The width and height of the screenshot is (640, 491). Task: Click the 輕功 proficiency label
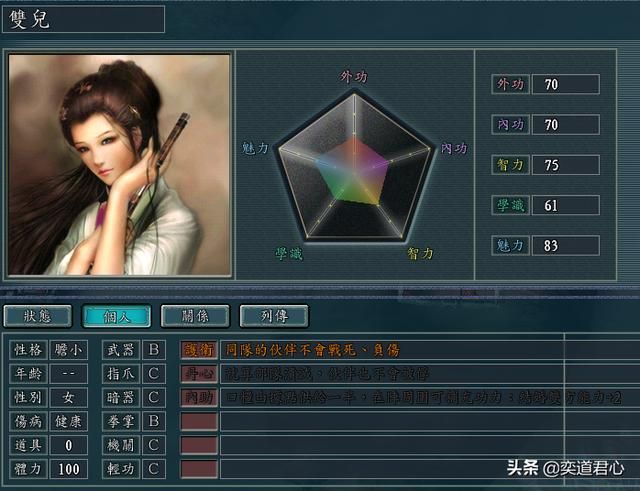121,469
